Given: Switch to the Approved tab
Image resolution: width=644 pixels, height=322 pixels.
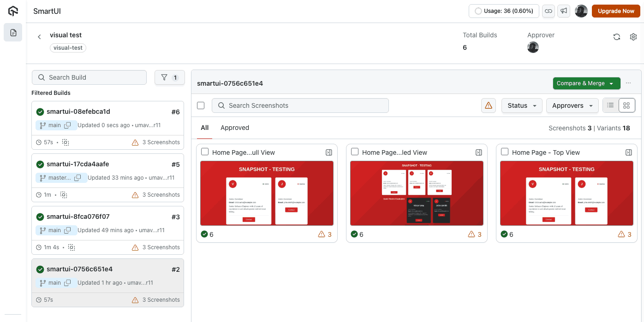Looking at the screenshot, I should [x=235, y=128].
